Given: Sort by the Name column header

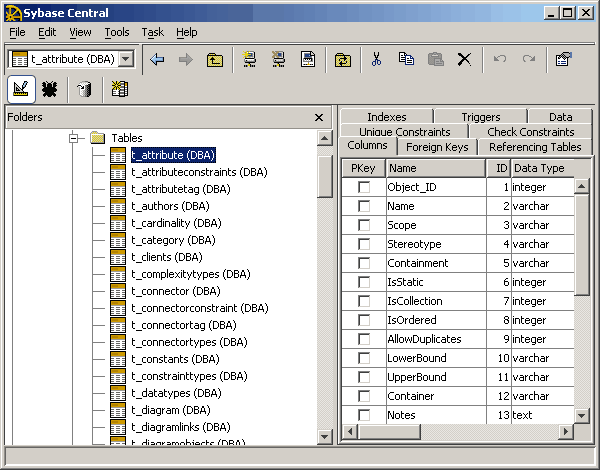Looking at the screenshot, I should click(435, 168).
